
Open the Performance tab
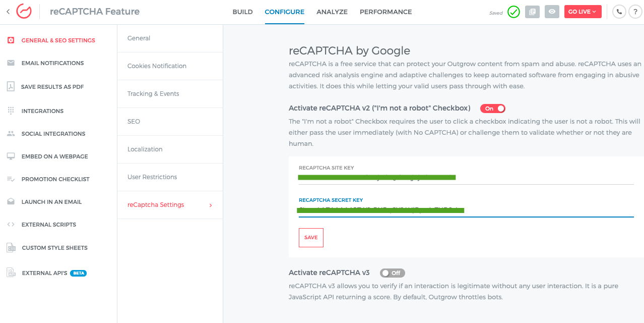coord(385,12)
